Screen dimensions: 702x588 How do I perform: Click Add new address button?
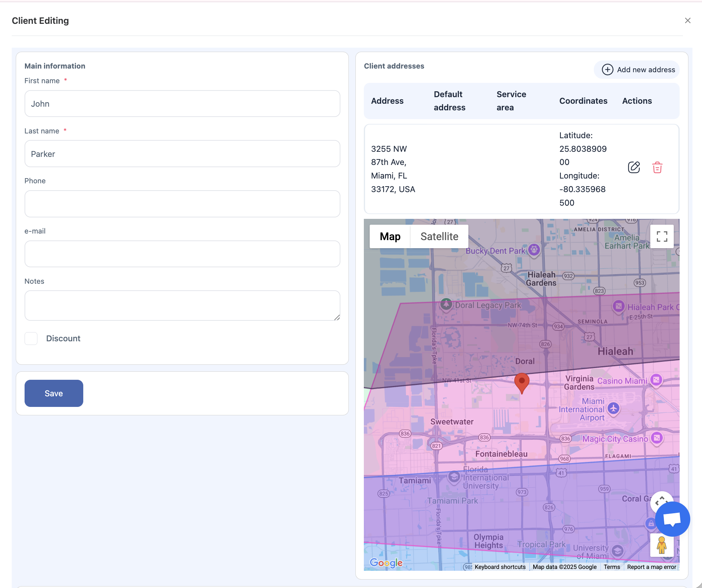[x=637, y=70]
